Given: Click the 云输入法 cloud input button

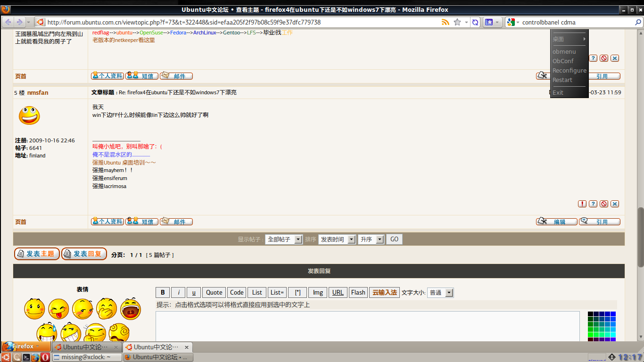Looking at the screenshot, I should [x=384, y=292].
